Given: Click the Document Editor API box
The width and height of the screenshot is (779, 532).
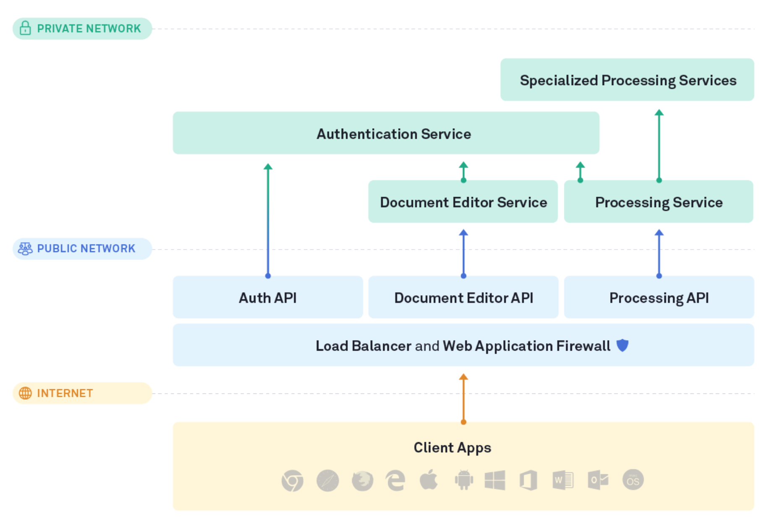Looking at the screenshot, I should 463,297.
